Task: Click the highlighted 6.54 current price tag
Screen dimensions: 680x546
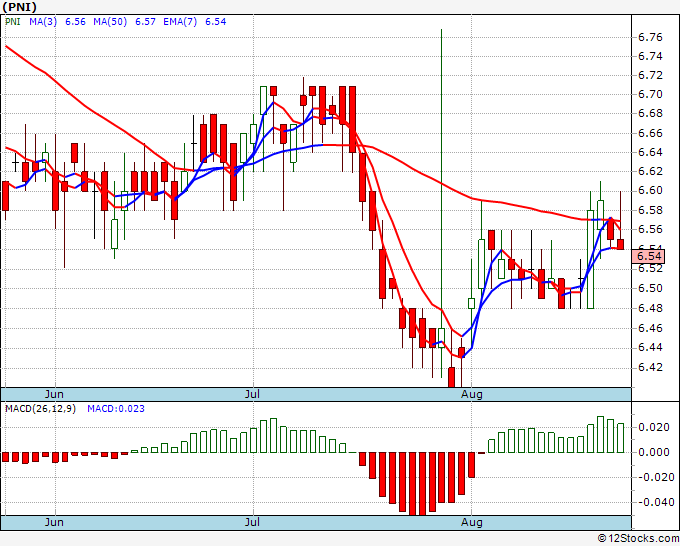Action: (648, 256)
